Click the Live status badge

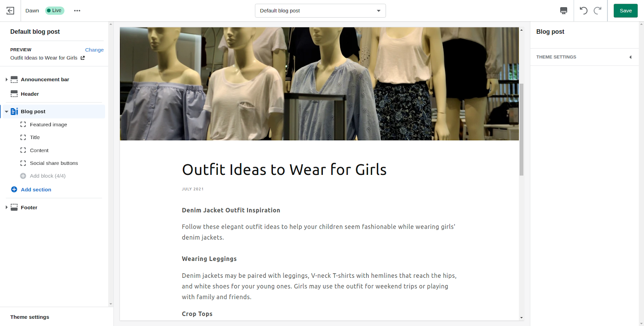(55, 10)
